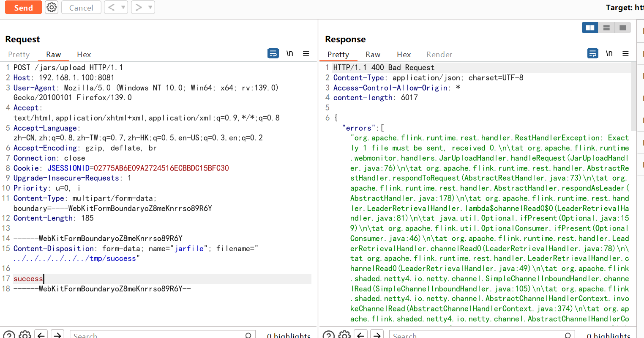Click the Response section heading
This screenshot has width=644, height=338.
point(345,39)
